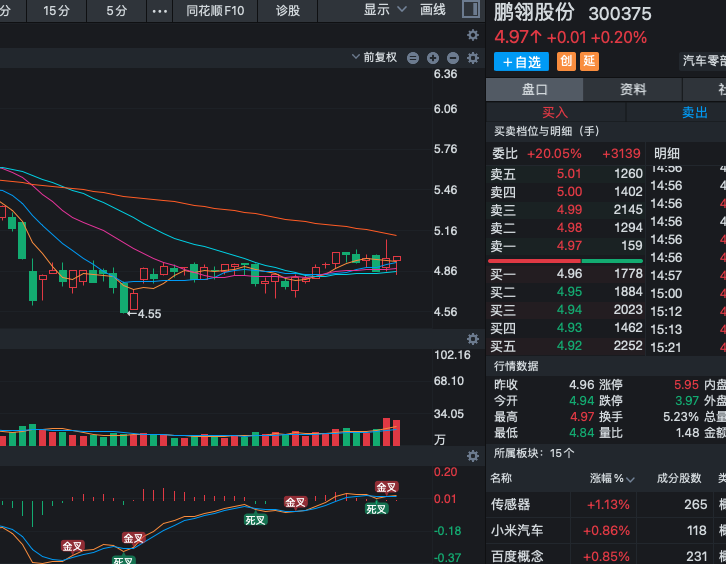Zoom out the chart with minus icon

tap(453, 58)
